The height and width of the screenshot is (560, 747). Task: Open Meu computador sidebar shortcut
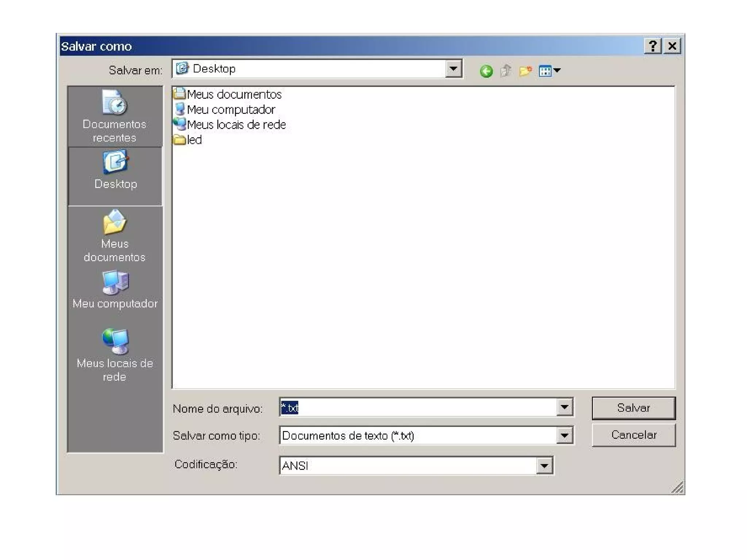pyautogui.click(x=115, y=290)
